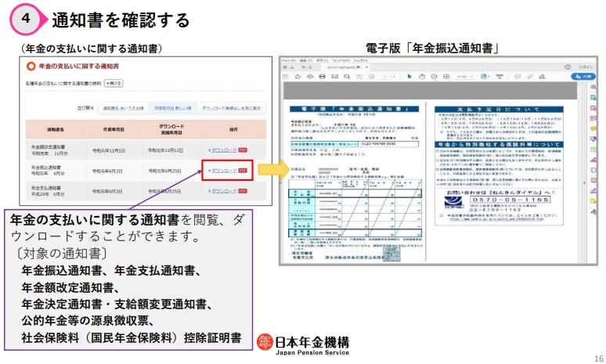Download the 年金額改定通知書 令和元年11月分
Screen dimensions: 606x364
(x=224, y=150)
